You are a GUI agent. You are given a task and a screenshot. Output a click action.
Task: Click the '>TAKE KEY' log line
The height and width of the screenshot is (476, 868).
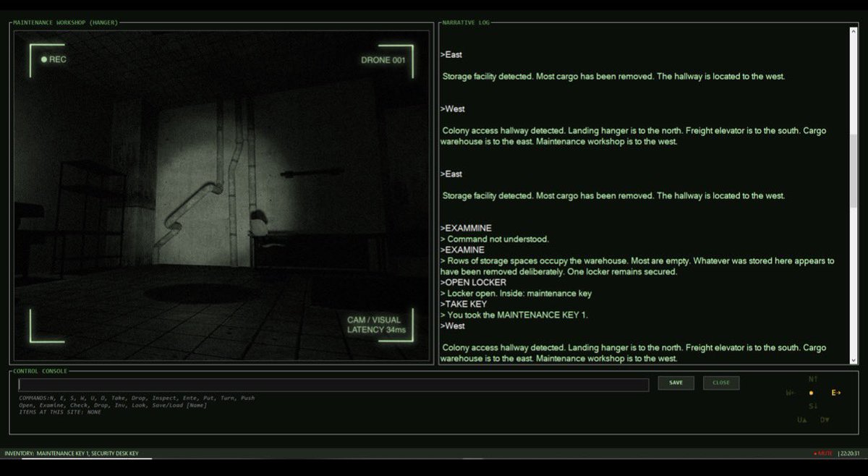coord(464,304)
